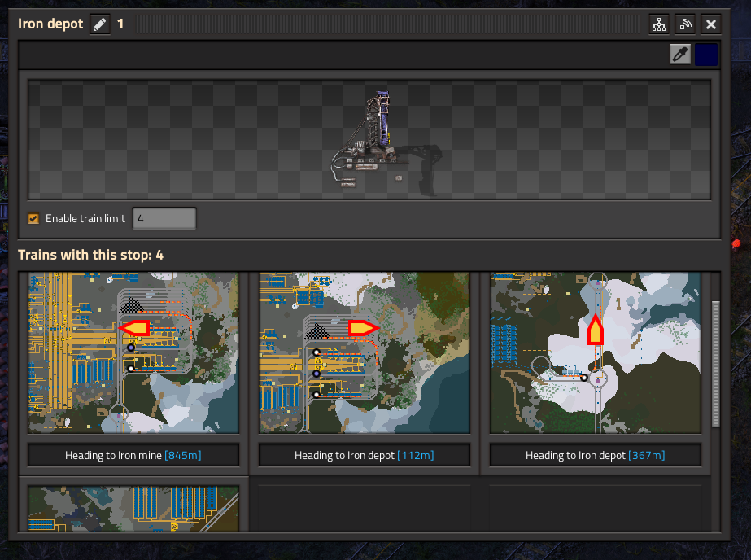Viewport: 751px width, 560px height.
Task: Open the circuit network connection icon
Action: point(659,24)
